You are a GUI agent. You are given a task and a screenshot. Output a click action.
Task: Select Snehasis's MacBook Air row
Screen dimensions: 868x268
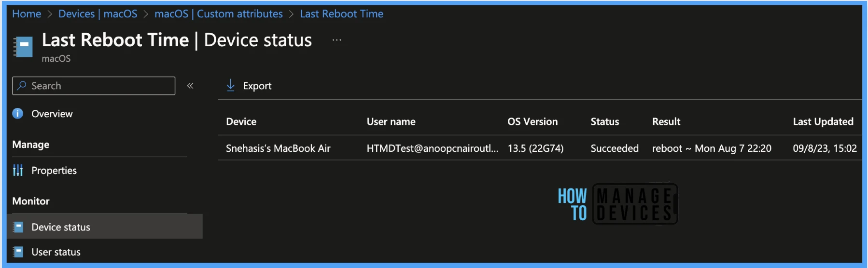[x=540, y=148]
